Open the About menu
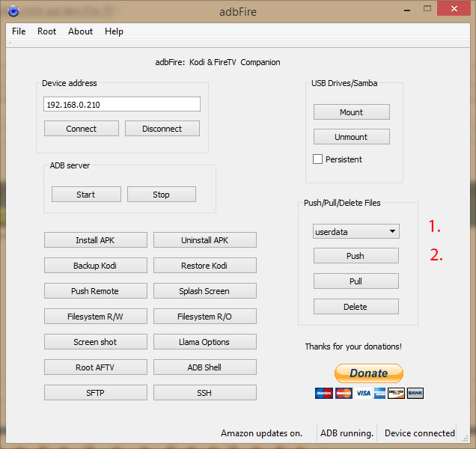476x449 pixels. coord(80,31)
